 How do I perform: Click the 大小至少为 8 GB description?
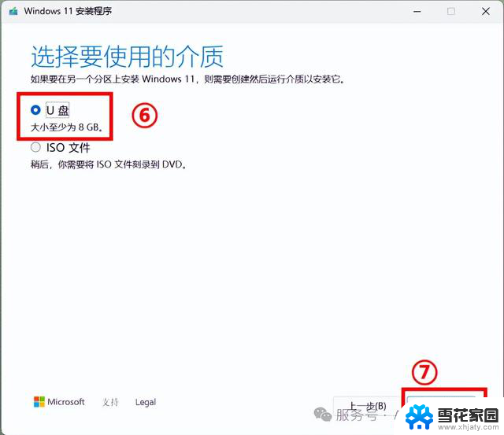66,127
